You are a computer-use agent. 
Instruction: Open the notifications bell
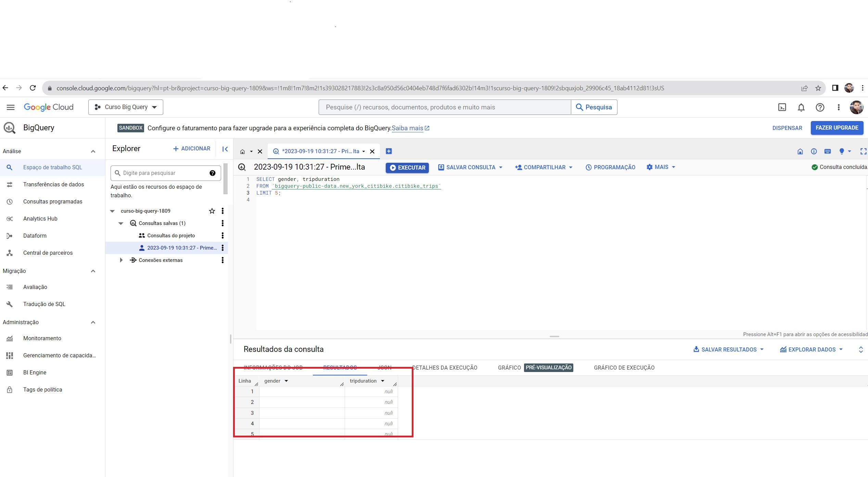tap(801, 107)
